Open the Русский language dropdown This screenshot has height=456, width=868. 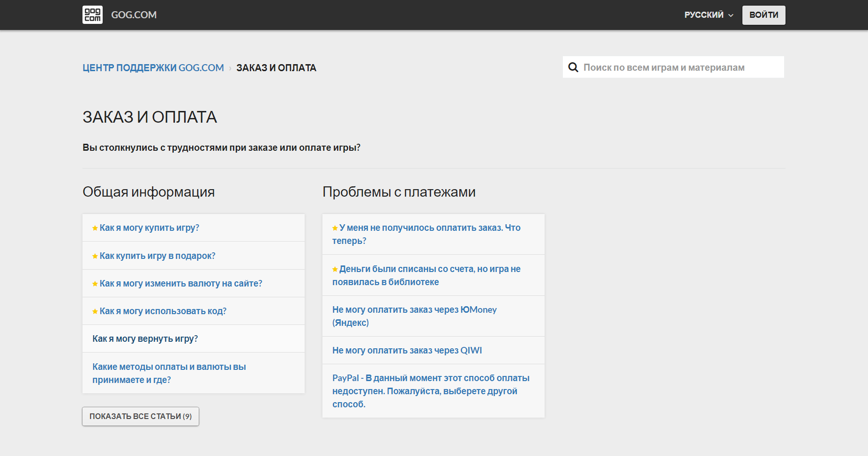pos(708,15)
